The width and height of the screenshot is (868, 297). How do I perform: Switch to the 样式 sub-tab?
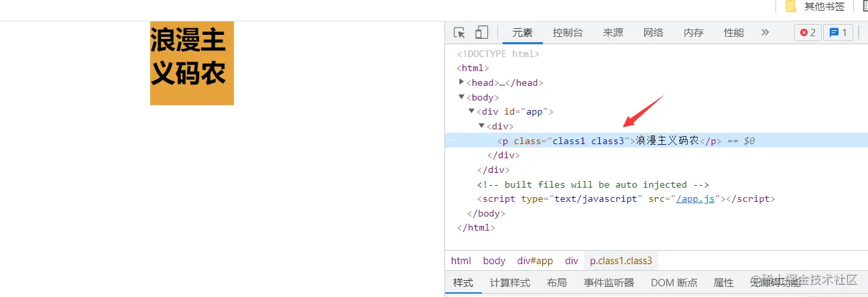pyautogui.click(x=463, y=283)
